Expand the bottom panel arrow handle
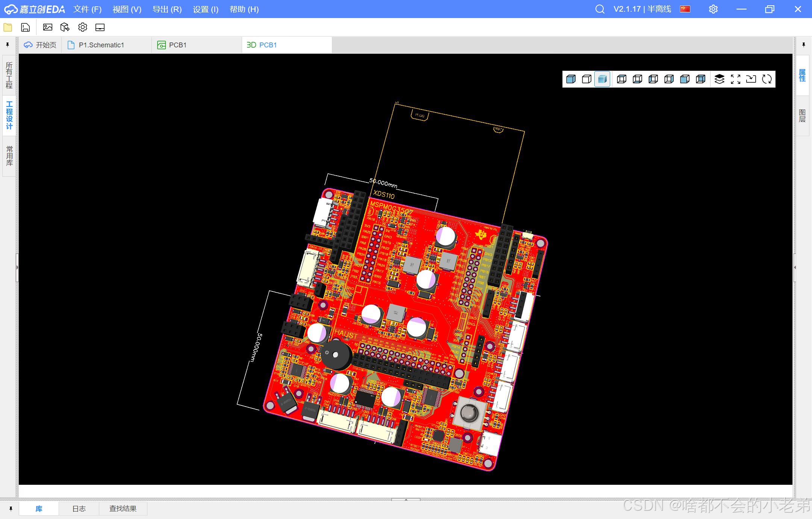 click(x=406, y=499)
